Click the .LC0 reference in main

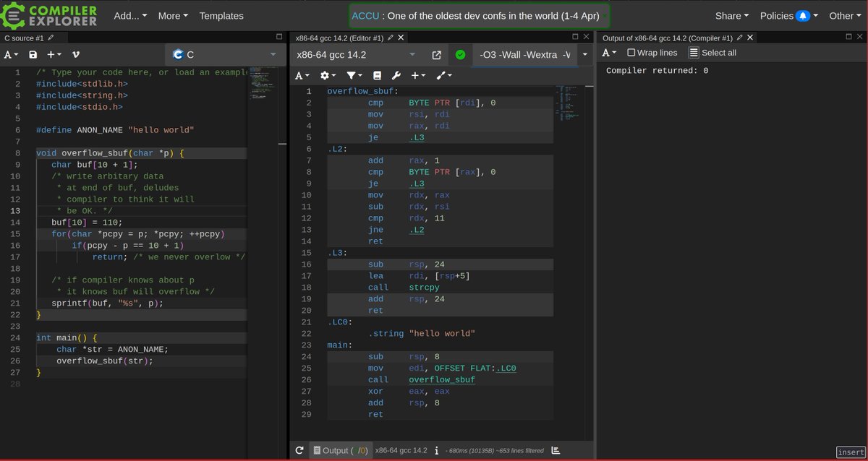tap(505, 369)
